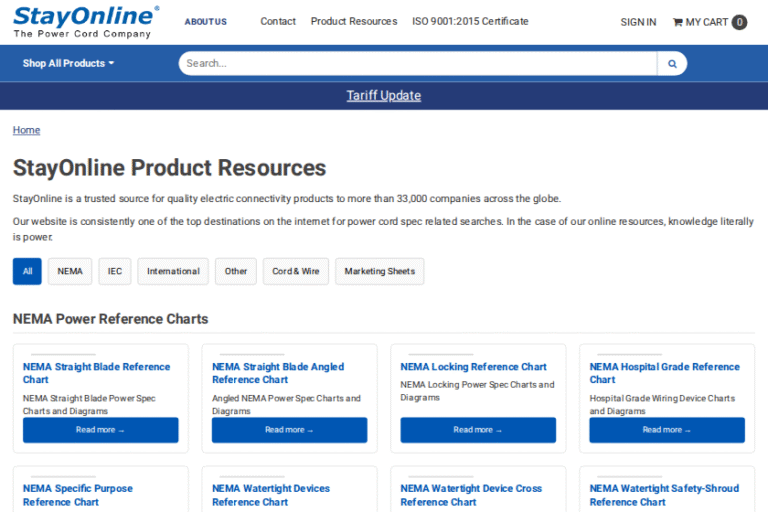The height and width of the screenshot is (512, 768).
Task: Type in the Search input field
Action: point(418,63)
